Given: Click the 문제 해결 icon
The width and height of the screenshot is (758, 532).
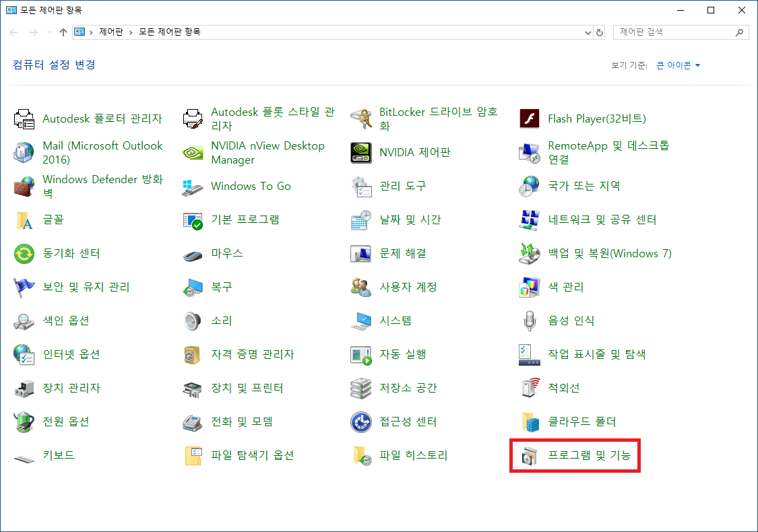Looking at the screenshot, I should point(360,254).
